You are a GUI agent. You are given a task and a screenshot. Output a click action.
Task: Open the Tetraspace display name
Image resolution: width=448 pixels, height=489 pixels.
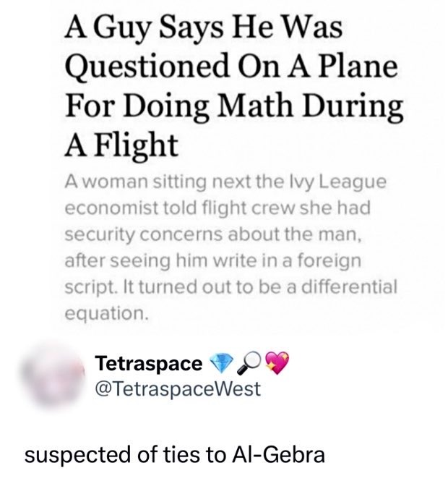149,363
